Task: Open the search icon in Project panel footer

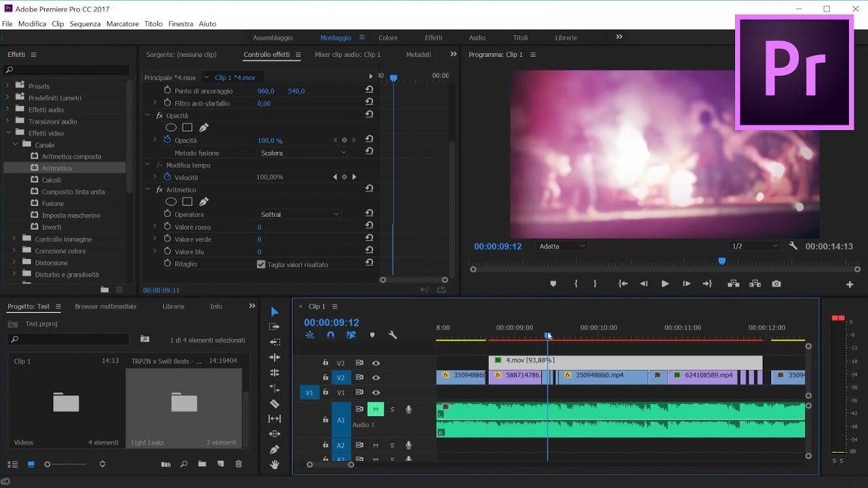Action: click(x=184, y=464)
